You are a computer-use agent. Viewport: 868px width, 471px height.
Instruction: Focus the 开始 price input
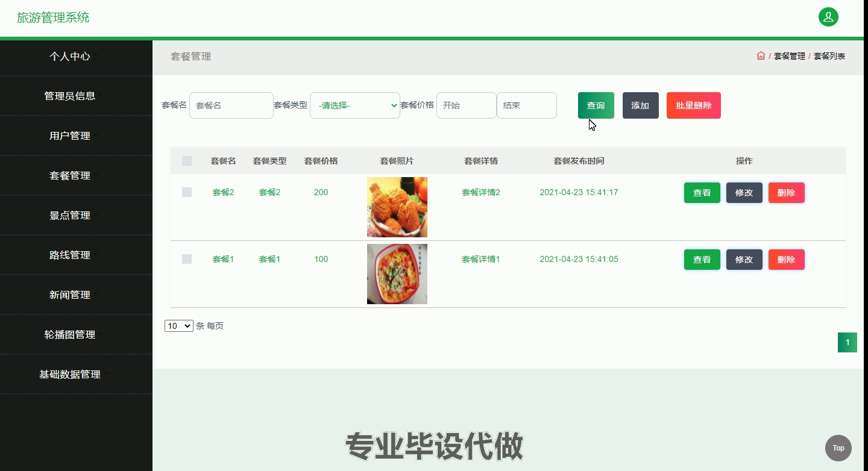coord(467,105)
